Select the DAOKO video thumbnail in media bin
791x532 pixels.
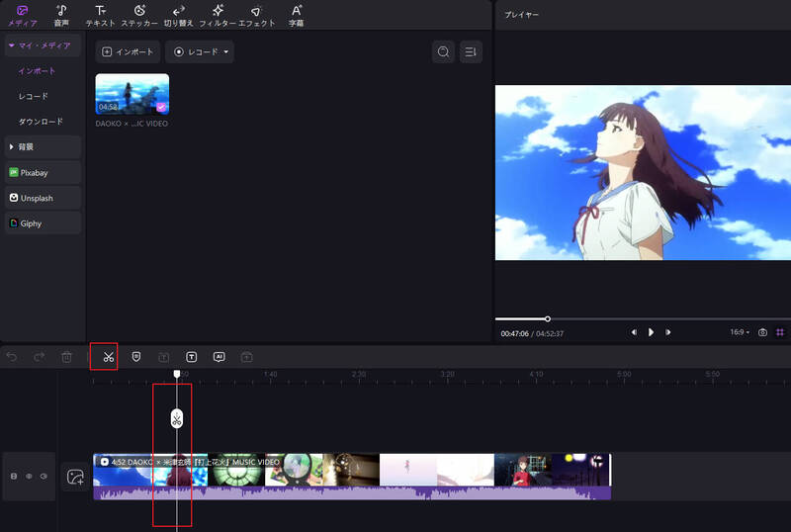tap(132, 94)
